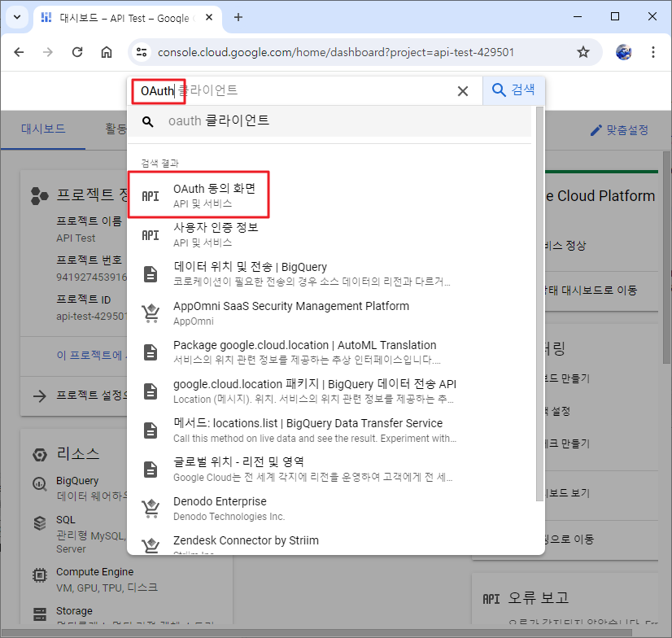Open Storage resource link

[x=74, y=610]
